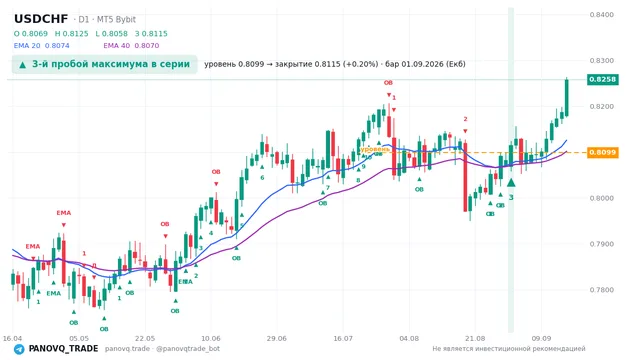This screenshot has height=360, width=640.
Task: Click the USDCHF symbol title
Action: coord(41,19)
